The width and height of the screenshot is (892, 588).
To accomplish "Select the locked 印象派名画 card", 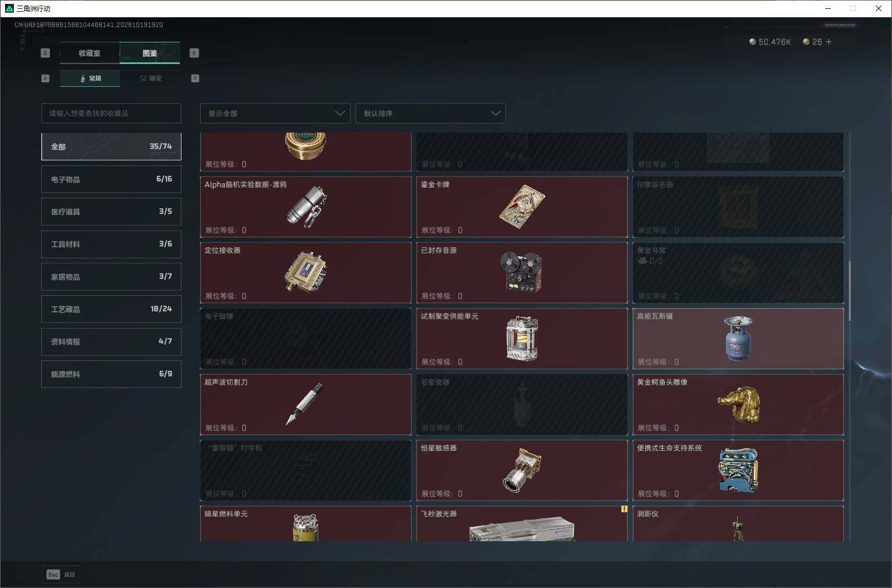I will click(738, 207).
